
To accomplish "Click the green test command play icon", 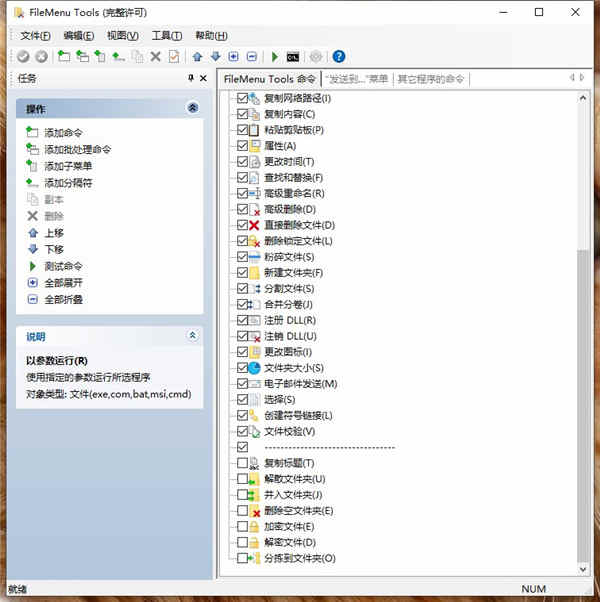I will coord(274,57).
